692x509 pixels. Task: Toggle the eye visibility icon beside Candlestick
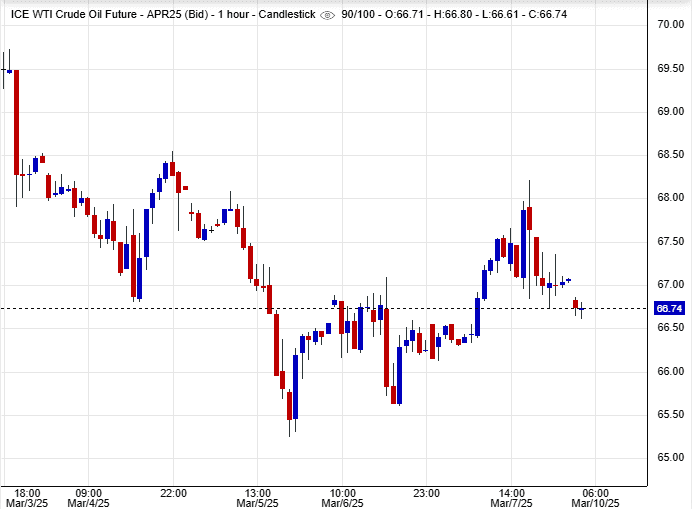coord(328,14)
